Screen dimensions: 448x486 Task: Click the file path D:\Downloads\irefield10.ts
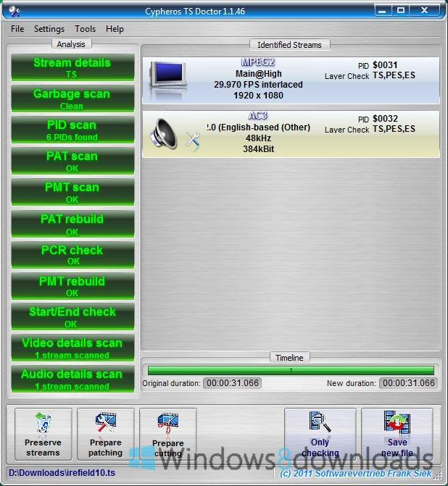pyautogui.click(x=62, y=473)
